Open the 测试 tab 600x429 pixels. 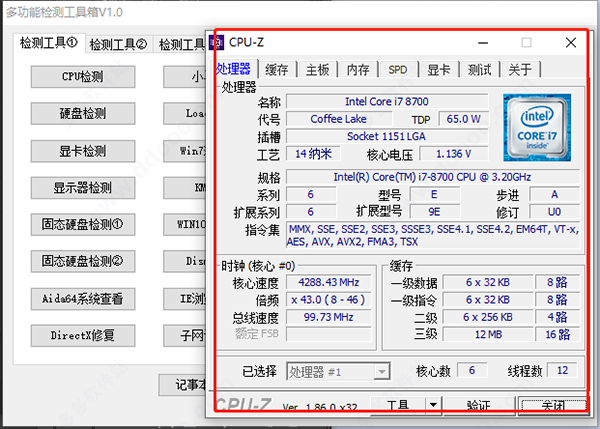click(x=479, y=70)
